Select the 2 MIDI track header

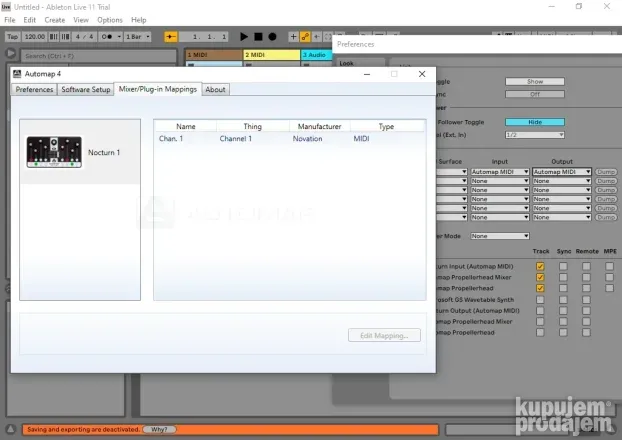271,55
